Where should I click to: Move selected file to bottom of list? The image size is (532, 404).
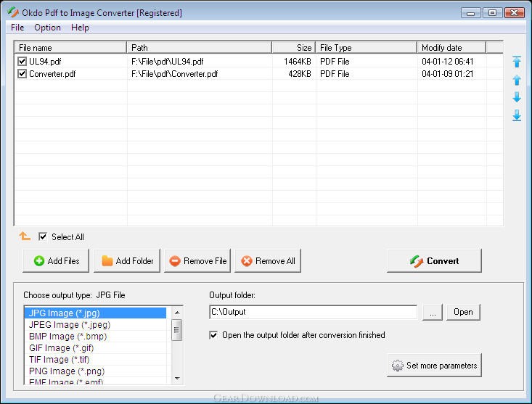pyautogui.click(x=516, y=115)
